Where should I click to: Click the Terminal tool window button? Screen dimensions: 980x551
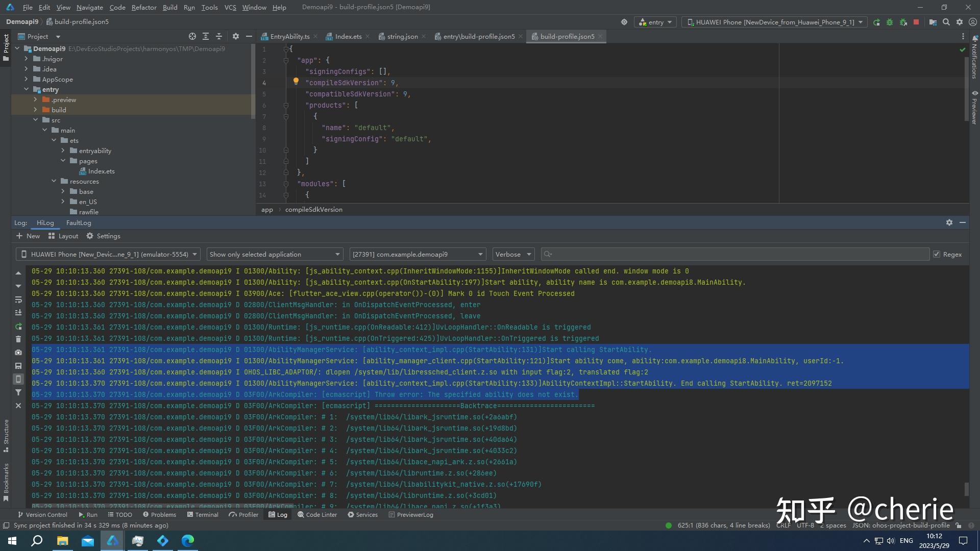click(x=203, y=515)
